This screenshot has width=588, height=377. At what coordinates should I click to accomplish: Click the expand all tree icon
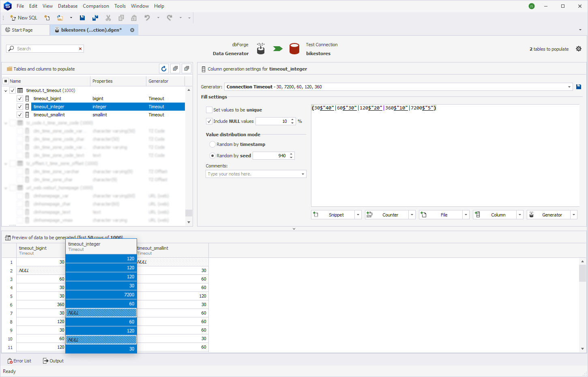click(175, 69)
